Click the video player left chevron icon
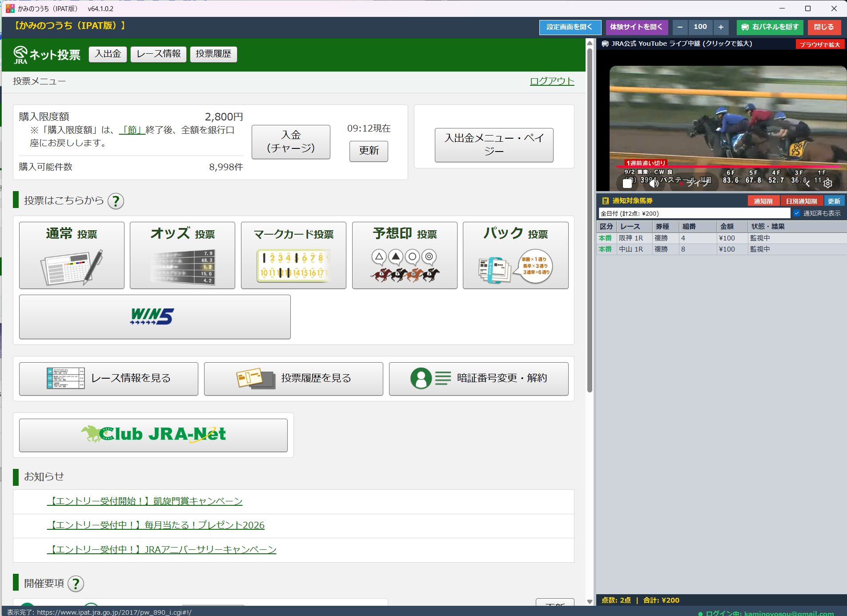Screen dimensions: 847x616 click(x=808, y=183)
